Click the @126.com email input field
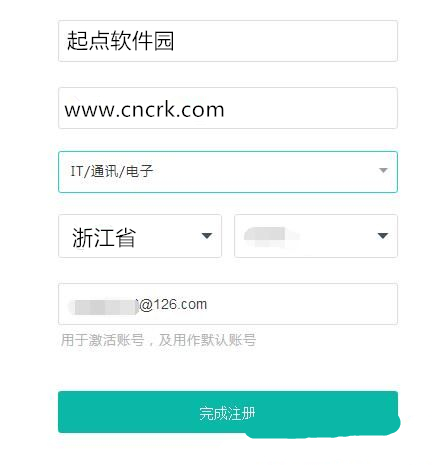The height and width of the screenshot is (468, 440). (228, 304)
